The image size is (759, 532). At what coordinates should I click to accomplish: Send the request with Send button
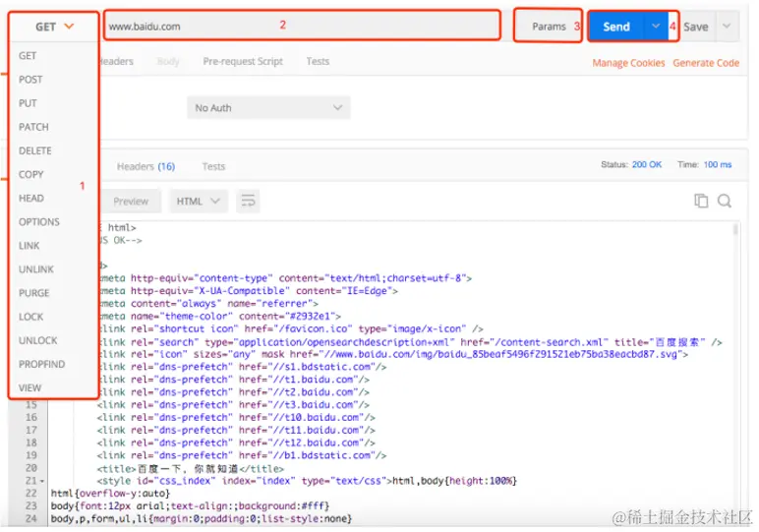pos(615,27)
